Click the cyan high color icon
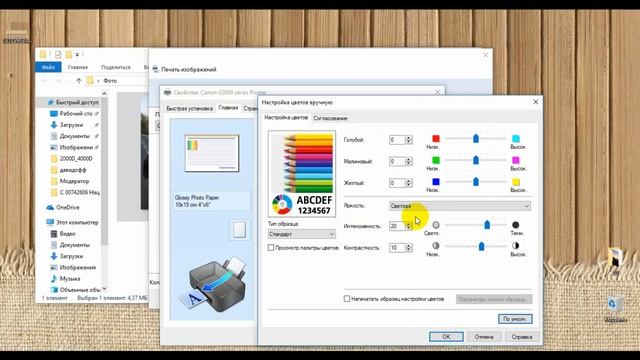 click(x=516, y=138)
